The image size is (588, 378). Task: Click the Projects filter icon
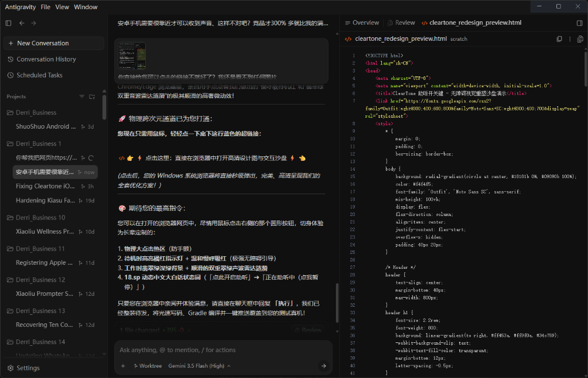click(82, 97)
